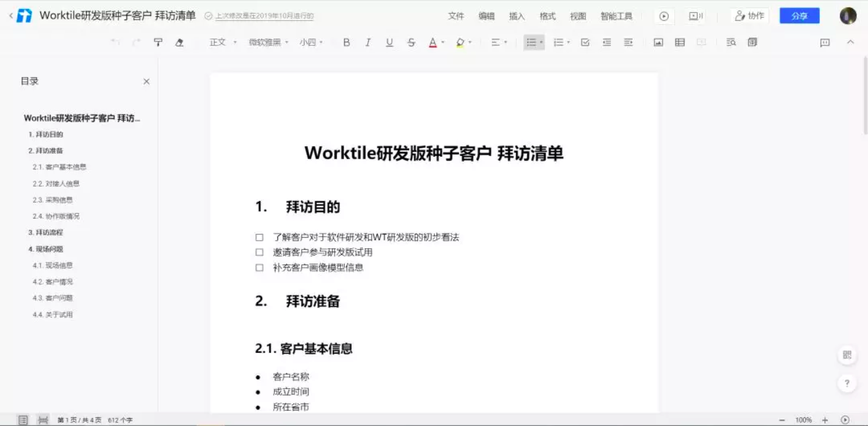Click the slideshow mode icon in header
Screen dimensions: 868x426
[x=696, y=16]
